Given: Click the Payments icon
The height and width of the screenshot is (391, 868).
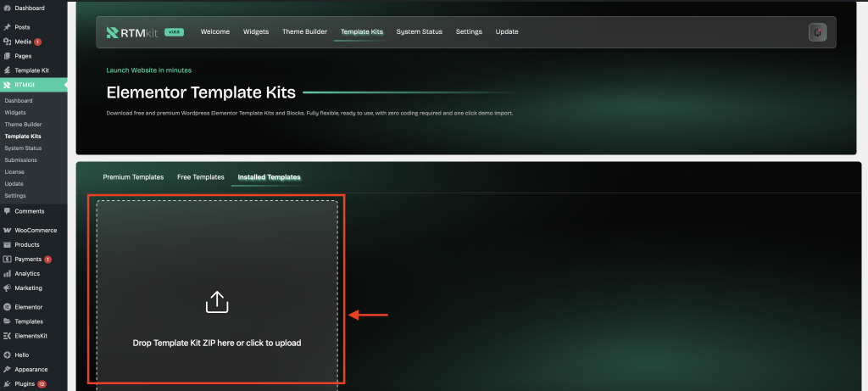Looking at the screenshot, I should (7, 260).
